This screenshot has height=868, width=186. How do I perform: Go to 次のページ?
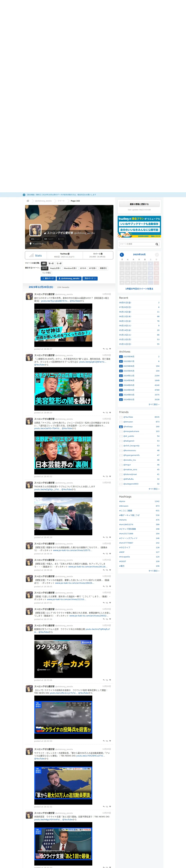tap(90, 278)
